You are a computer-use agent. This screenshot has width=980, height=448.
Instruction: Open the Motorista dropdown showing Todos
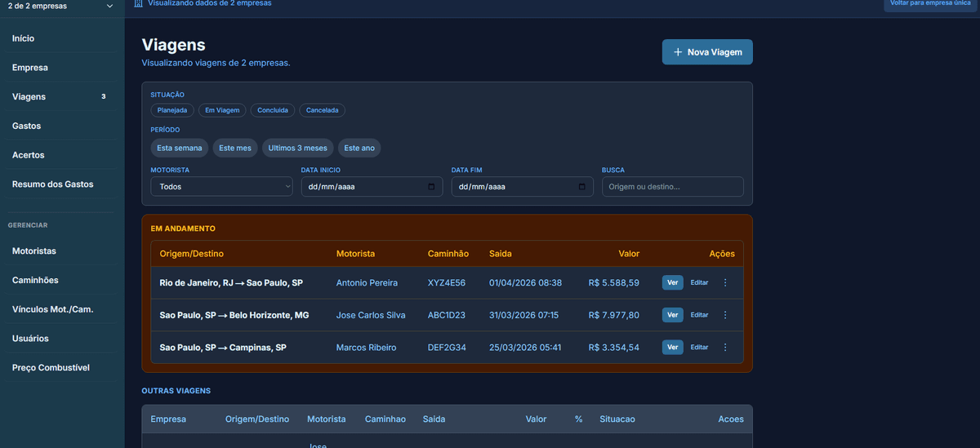point(221,187)
